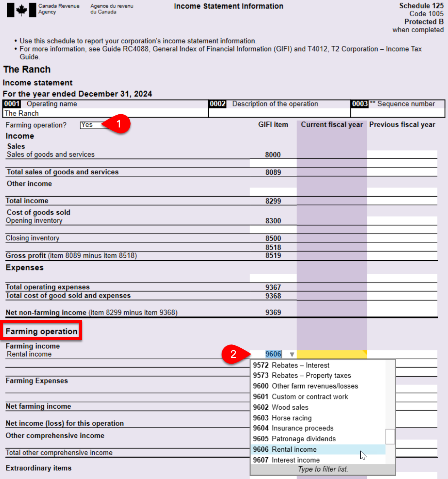Click previous-year cell for Sales of goods 8000

(402, 154)
